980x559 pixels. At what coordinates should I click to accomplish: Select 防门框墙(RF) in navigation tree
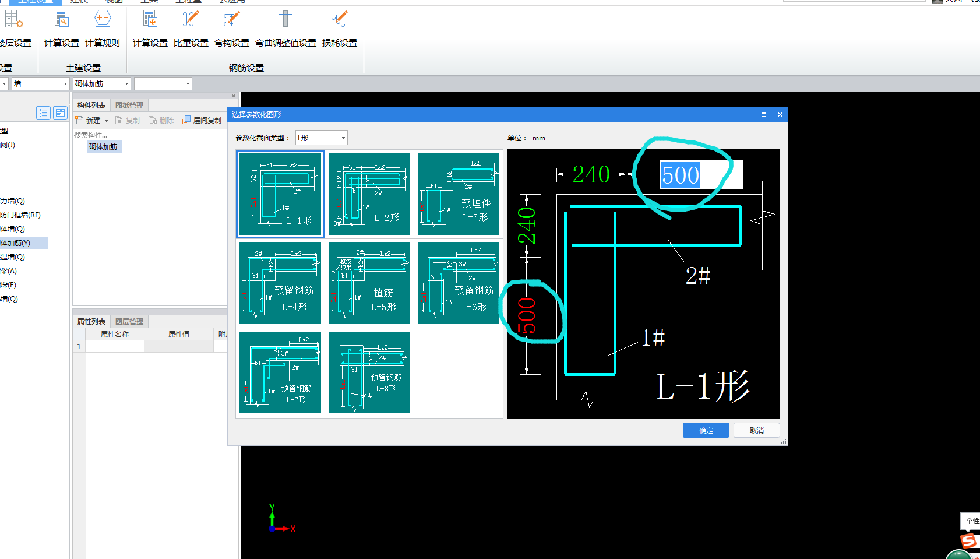[x=20, y=215]
